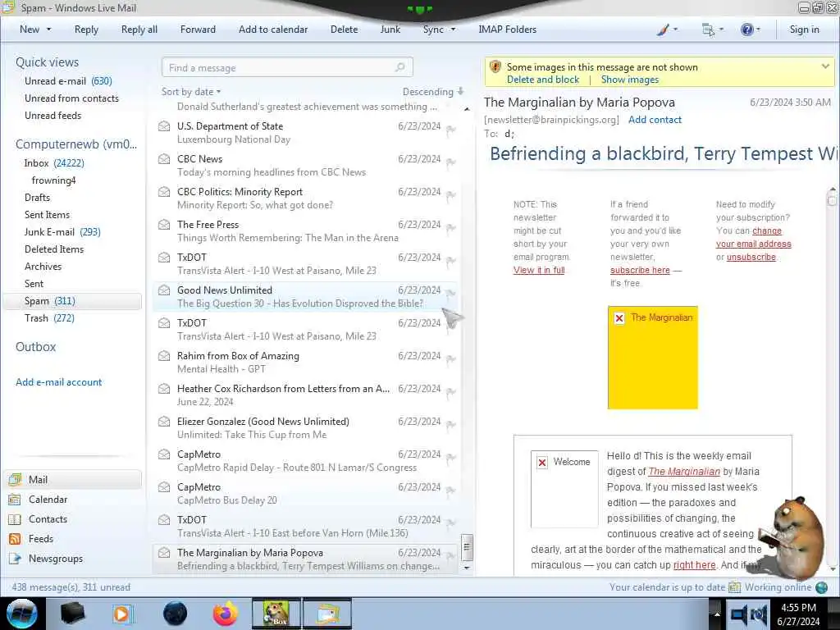Click Reply all in the toolbar
Image resolution: width=840 pixels, height=630 pixels.
coord(139,30)
